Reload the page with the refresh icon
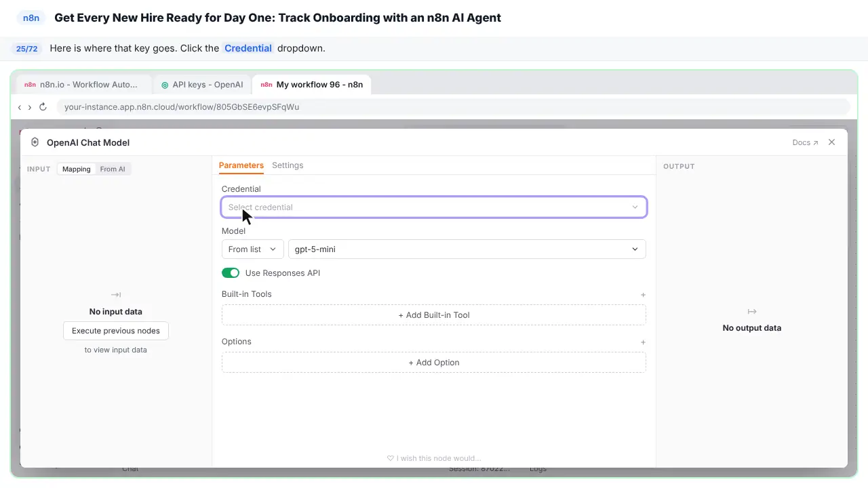 tap(43, 107)
